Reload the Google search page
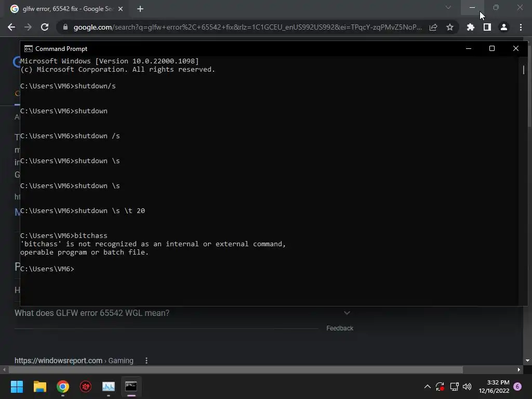532x399 pixels. click(x=45, y=27)
